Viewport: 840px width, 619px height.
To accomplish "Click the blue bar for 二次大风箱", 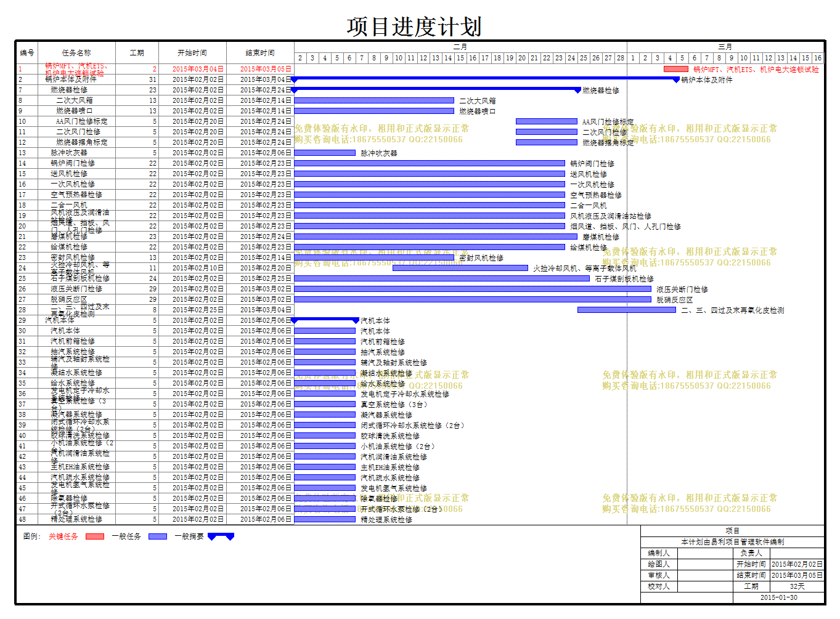I will click(x=374, y=100).
